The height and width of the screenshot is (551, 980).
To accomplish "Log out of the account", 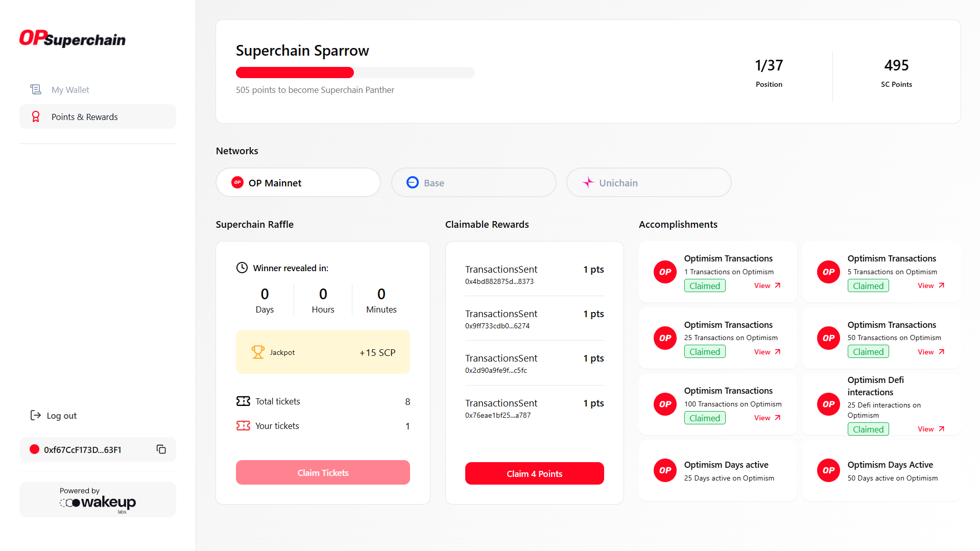I will [54, 415].
